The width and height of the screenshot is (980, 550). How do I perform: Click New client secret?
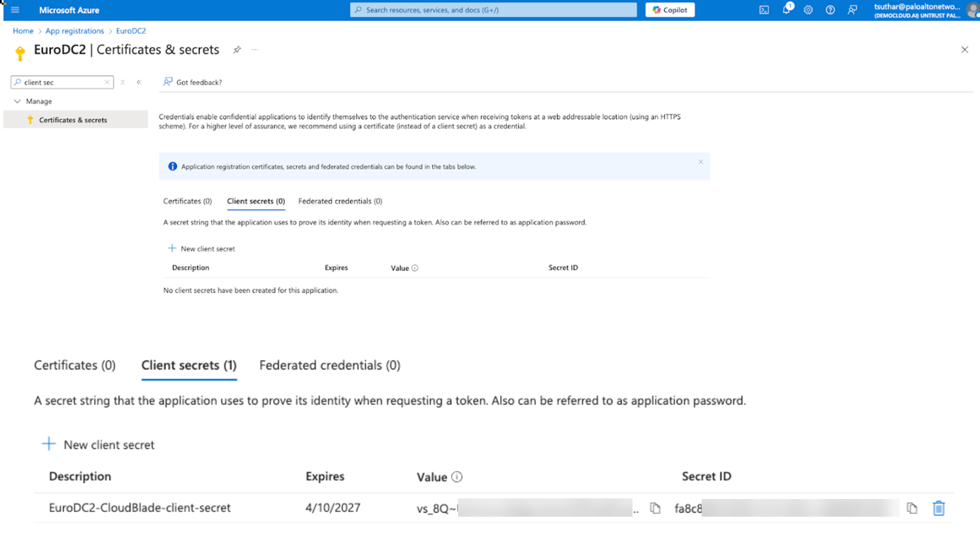(x=99, y=445)
